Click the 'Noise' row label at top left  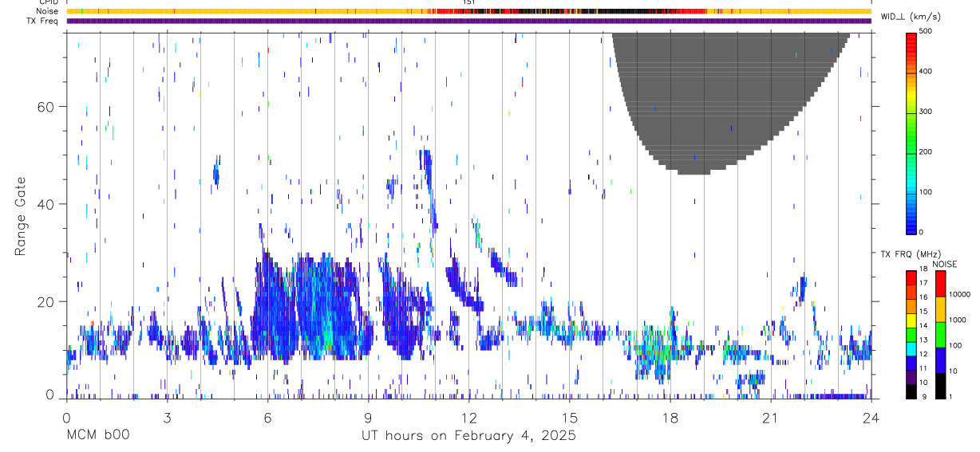[48, 11]
